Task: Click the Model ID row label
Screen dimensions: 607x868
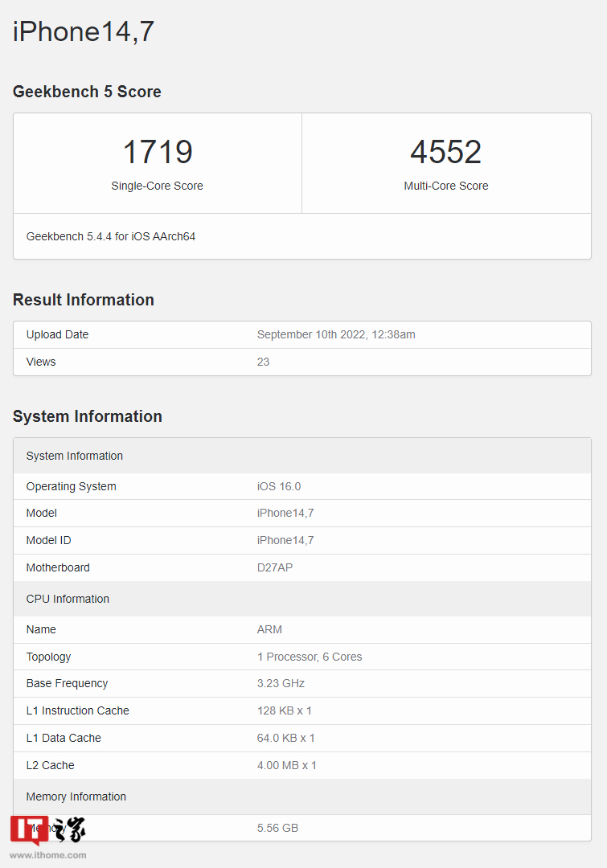Action: pyautogui.click(x=49, y=540)
